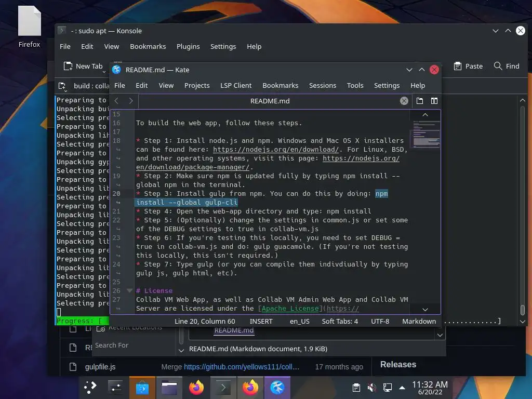Open Konsole's Settings menu
This screenshot has height=399, width=532.
pos(223,46)
